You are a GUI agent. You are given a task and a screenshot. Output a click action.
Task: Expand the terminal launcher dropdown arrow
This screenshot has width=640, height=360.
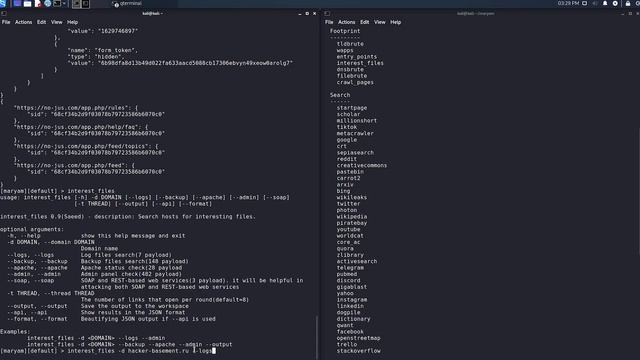click(x=64, y=4)
